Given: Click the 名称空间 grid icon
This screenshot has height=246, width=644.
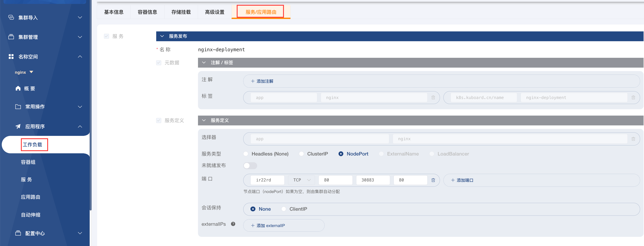Looking at the screenshot, I should 11,57.
